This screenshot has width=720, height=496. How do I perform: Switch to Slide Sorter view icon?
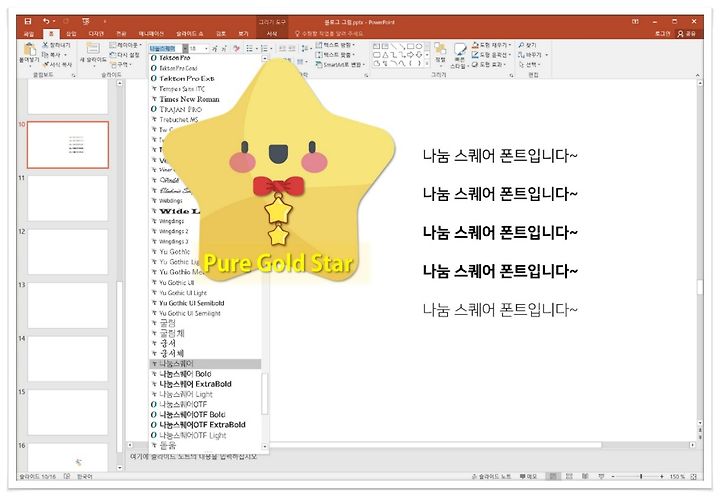point(569,477)
